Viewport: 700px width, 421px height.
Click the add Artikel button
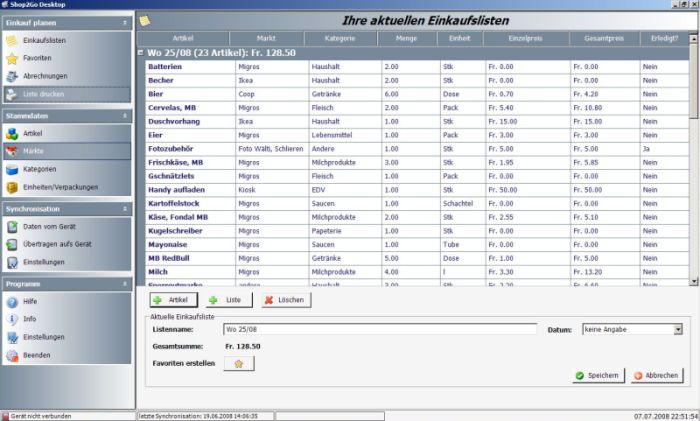pyautogui.click(x=174, y=300)
